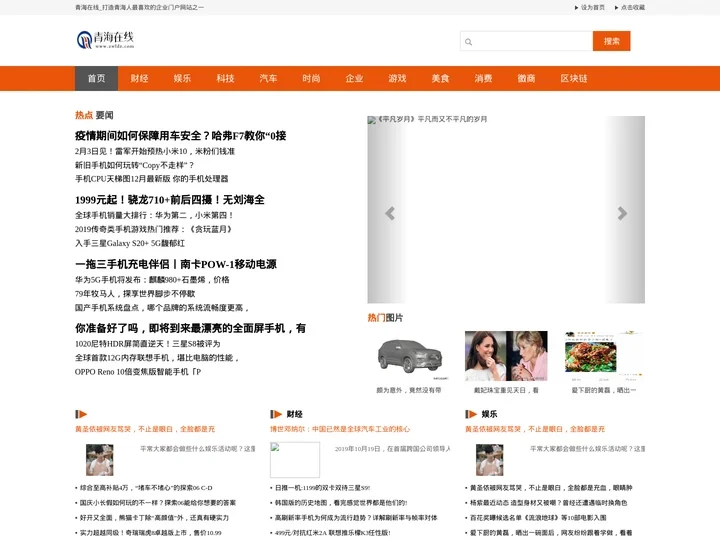Click person thumbnail in left bottom section
Viewport: 720px width, 540px height.
[x=100, y=460]
